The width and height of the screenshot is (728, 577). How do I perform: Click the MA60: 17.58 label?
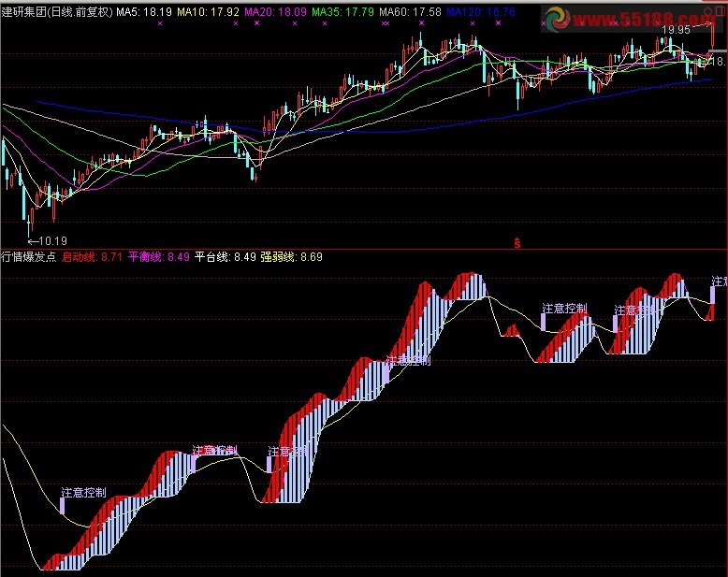coord(410,12)
